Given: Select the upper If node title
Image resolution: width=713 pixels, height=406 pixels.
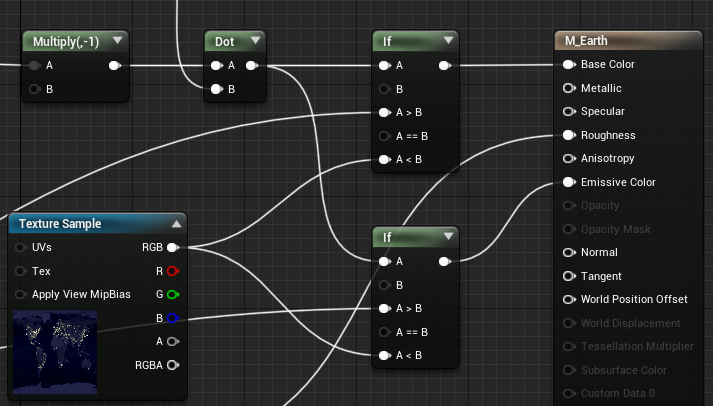Looking at the screenshot, I should [x=387, y=42].
